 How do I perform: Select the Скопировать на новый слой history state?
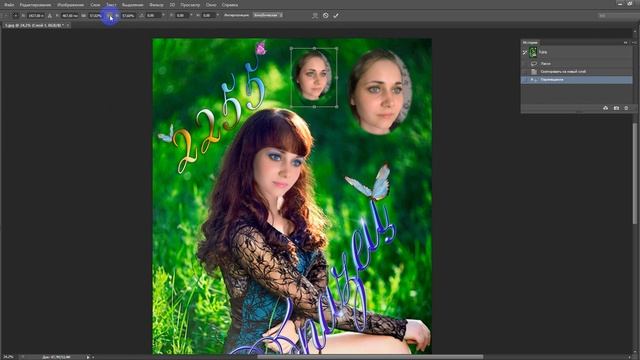[x=576, y=71]
